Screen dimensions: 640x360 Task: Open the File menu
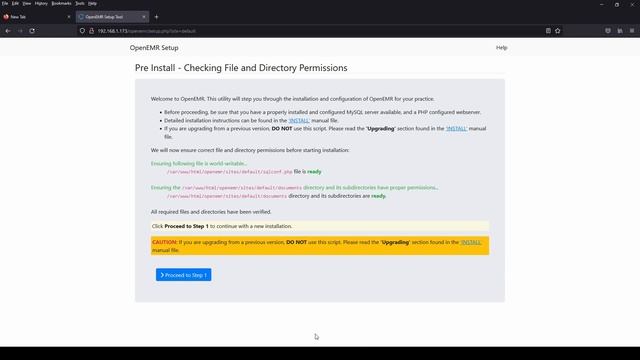coord(5,3)
